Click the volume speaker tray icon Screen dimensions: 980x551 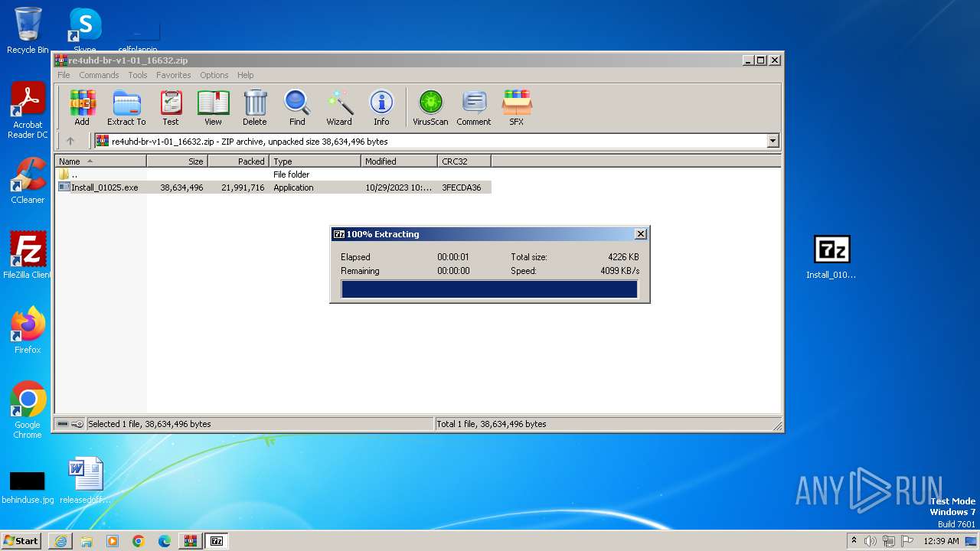coord(871,541)
